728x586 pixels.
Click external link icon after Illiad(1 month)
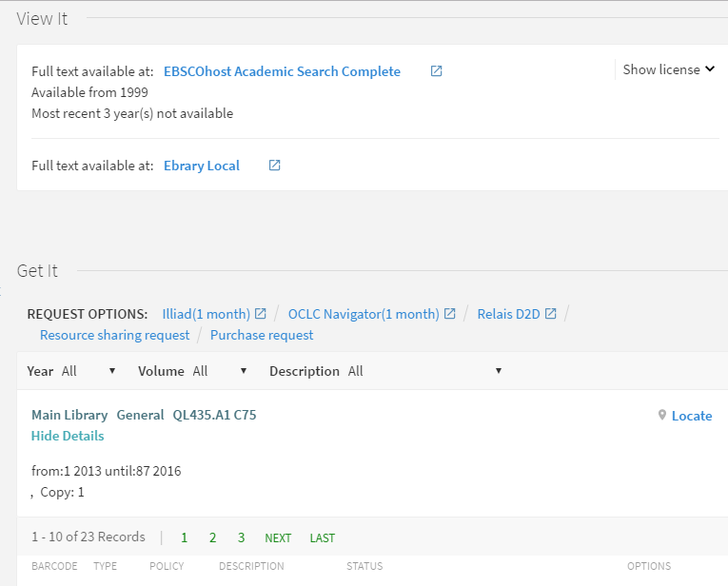[x=260, y=314]
